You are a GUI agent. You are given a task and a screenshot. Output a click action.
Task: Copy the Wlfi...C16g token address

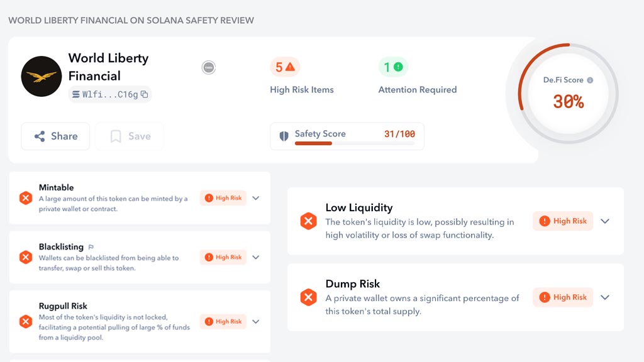point(144,95)
